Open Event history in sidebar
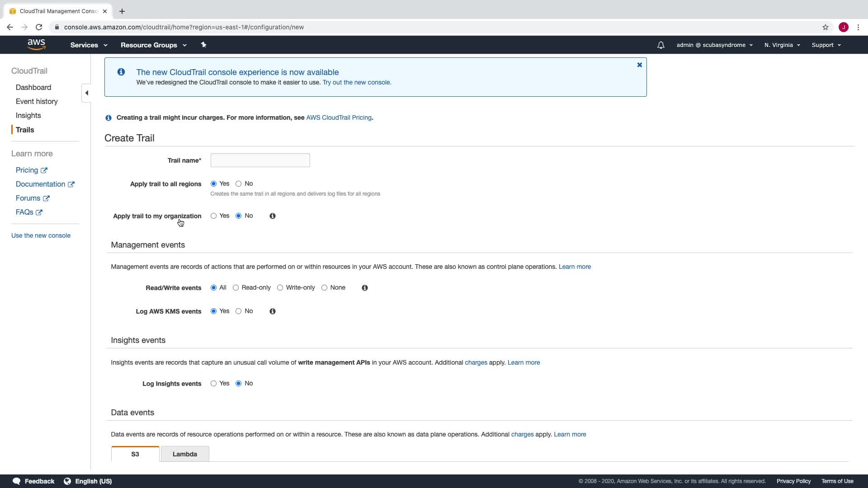 tap(37, 102)
